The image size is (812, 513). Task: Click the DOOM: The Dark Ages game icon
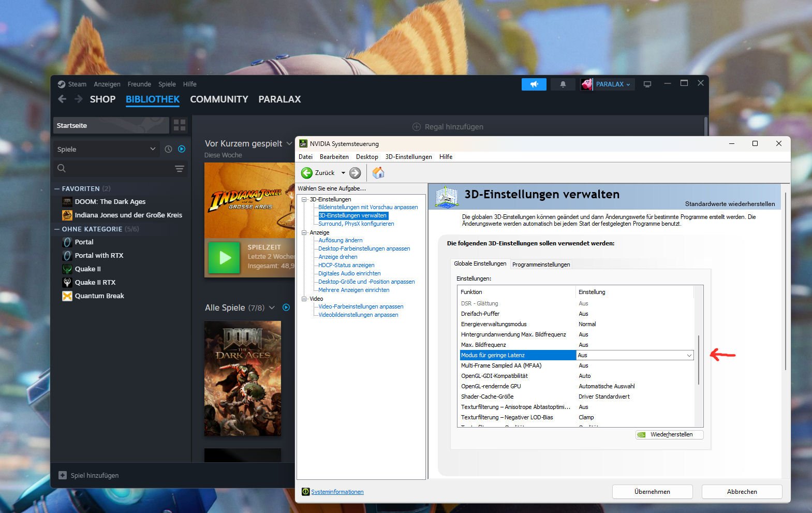point(67,202)
